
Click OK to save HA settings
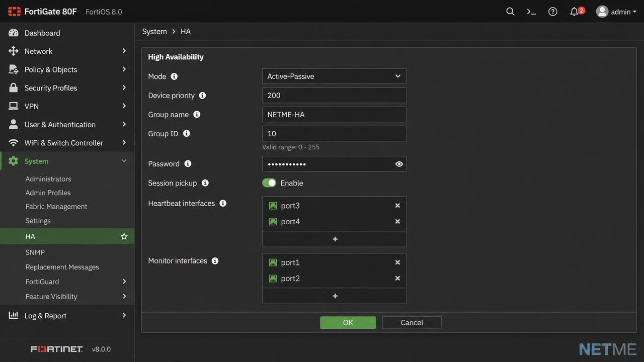pos(348,323)
